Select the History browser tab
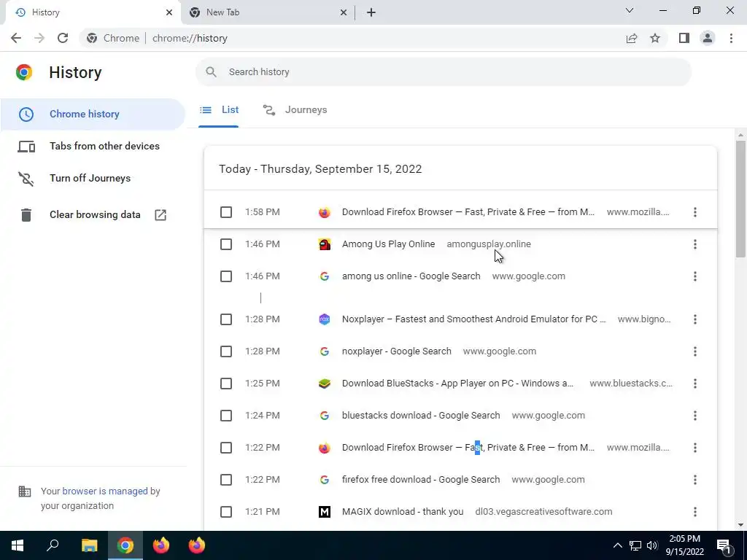The image size is (747, 560). pos(93,12)
